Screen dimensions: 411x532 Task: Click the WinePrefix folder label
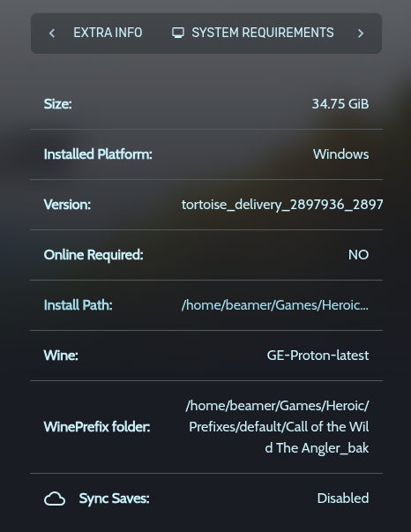pyautogui.click(x=97, y=427)
